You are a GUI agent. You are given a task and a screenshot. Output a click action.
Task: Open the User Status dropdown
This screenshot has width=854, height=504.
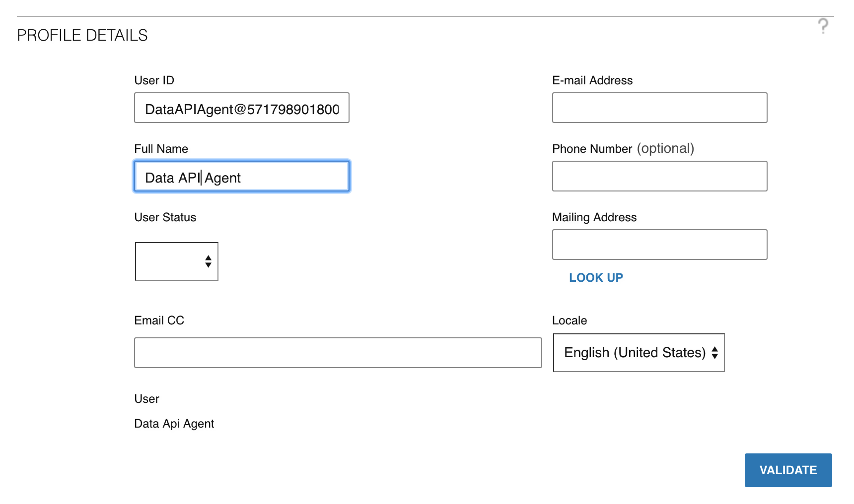click(x=176, y=261)
